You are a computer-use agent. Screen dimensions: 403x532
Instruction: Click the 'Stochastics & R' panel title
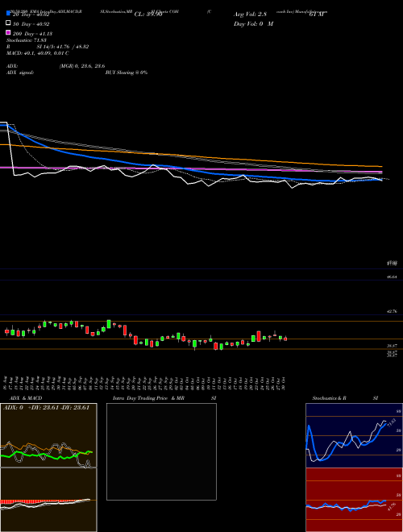point(329,398)
